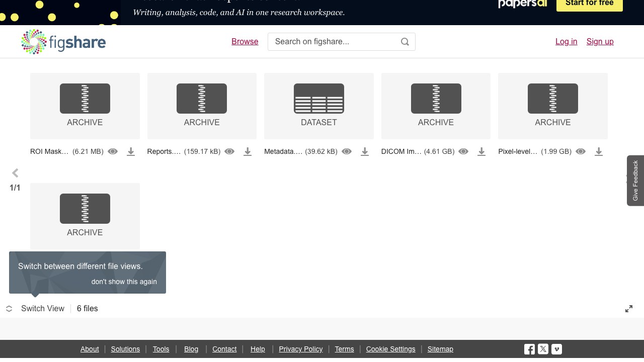Preview the DICOM Im file with eye icon
Image resolution: width=644 pixels, height=362 pixels.
[463, 151]
